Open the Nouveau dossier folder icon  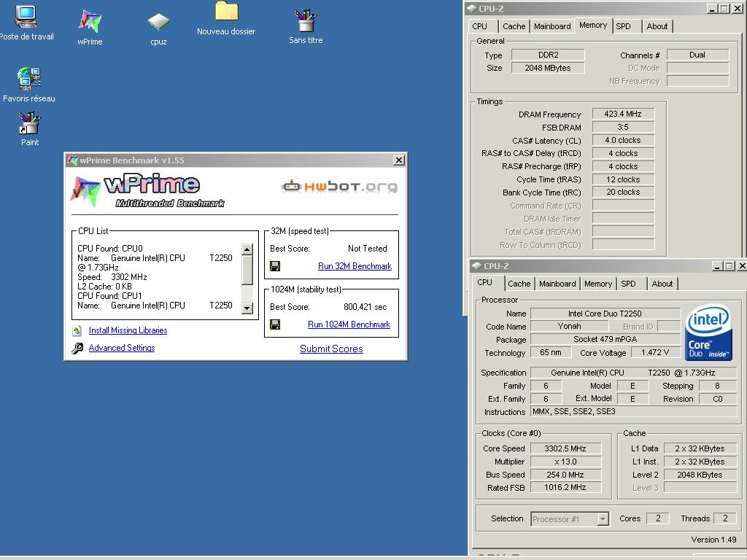(x=226, y=11)
